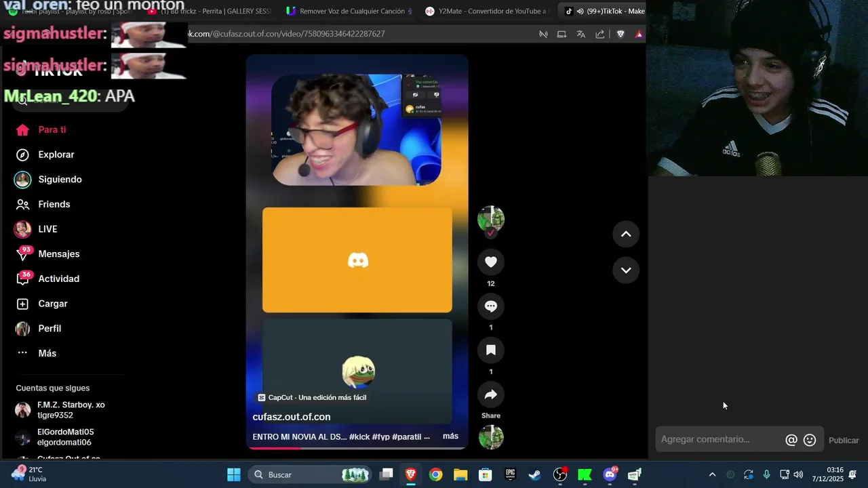The width and height of the screenshot is (868, 488).
Task: Click the cast media icon in address bar
Action: point(561,34)
